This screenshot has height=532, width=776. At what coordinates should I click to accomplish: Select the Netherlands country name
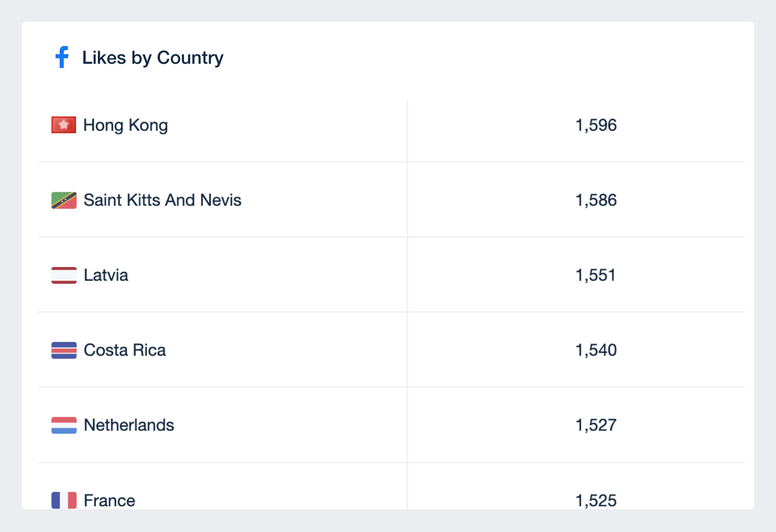pos(129,425)
